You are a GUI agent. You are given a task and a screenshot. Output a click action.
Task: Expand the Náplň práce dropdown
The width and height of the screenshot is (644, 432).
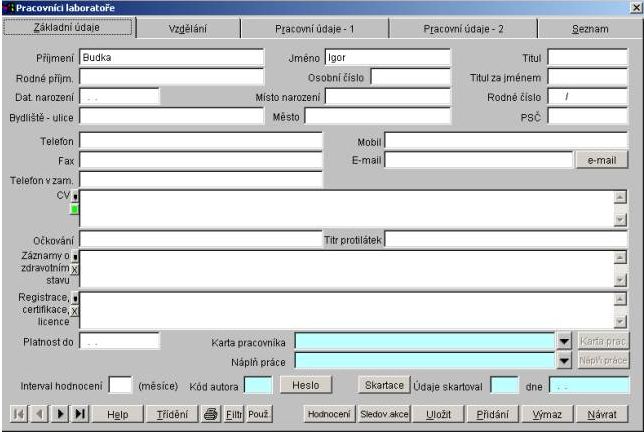click(x=563, y=360)
